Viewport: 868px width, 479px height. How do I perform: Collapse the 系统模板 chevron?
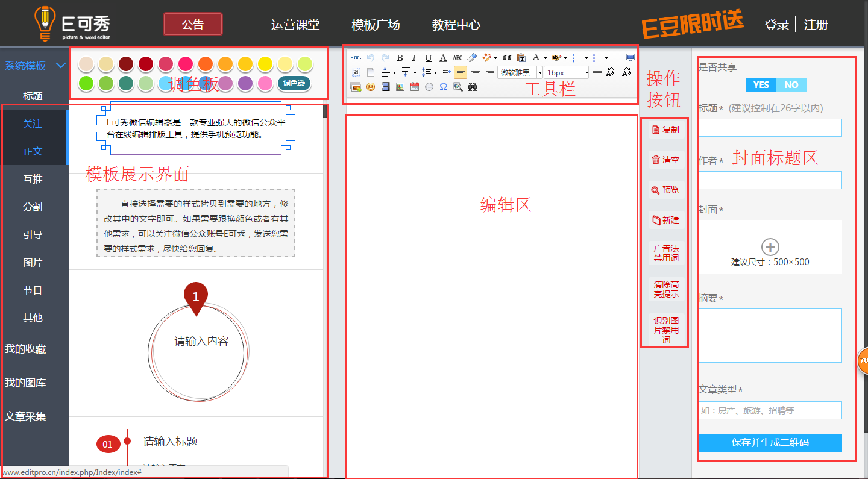click(60, 66)
